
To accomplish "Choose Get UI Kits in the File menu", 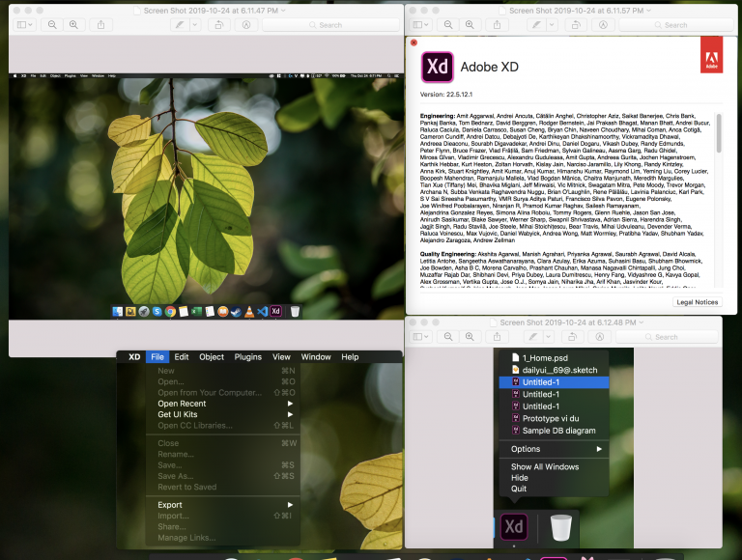I will coord(223,414).
